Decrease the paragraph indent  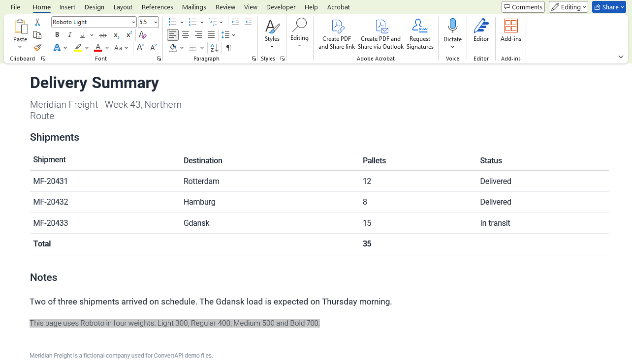pyautogui.click(x=235, y=22)
